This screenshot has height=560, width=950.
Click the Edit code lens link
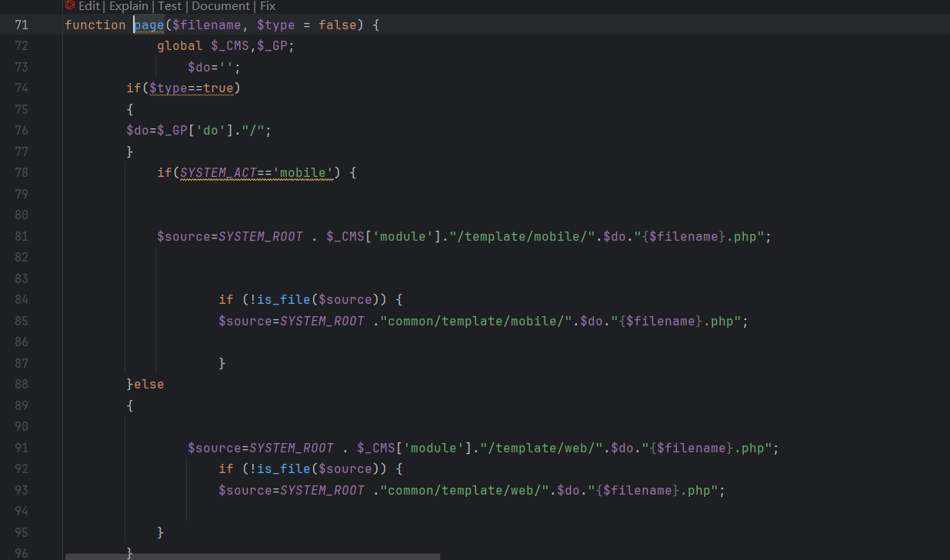coord(89,6)
